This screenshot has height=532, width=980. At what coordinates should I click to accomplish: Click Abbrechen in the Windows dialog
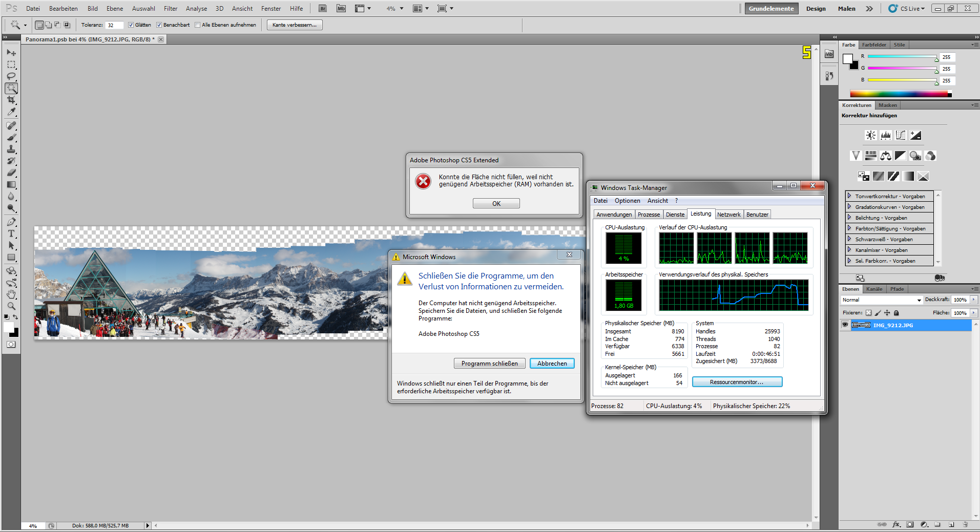click(552, 364)
